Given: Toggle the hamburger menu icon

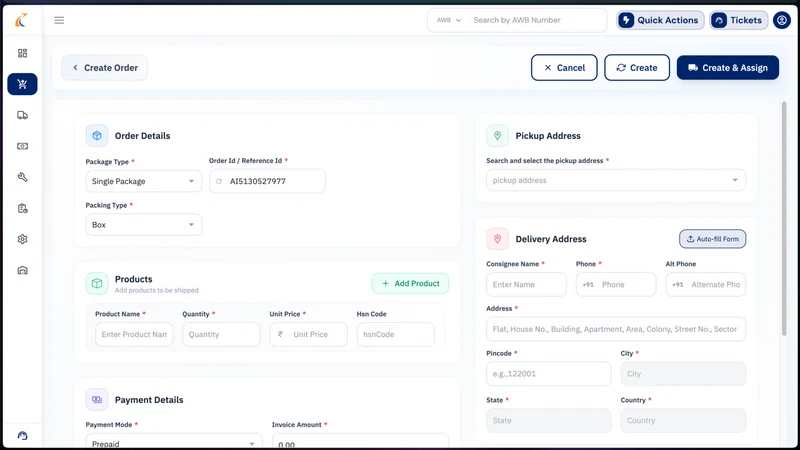Looking at the screenshot, I should pyautogui.click(x=59, y=20).
